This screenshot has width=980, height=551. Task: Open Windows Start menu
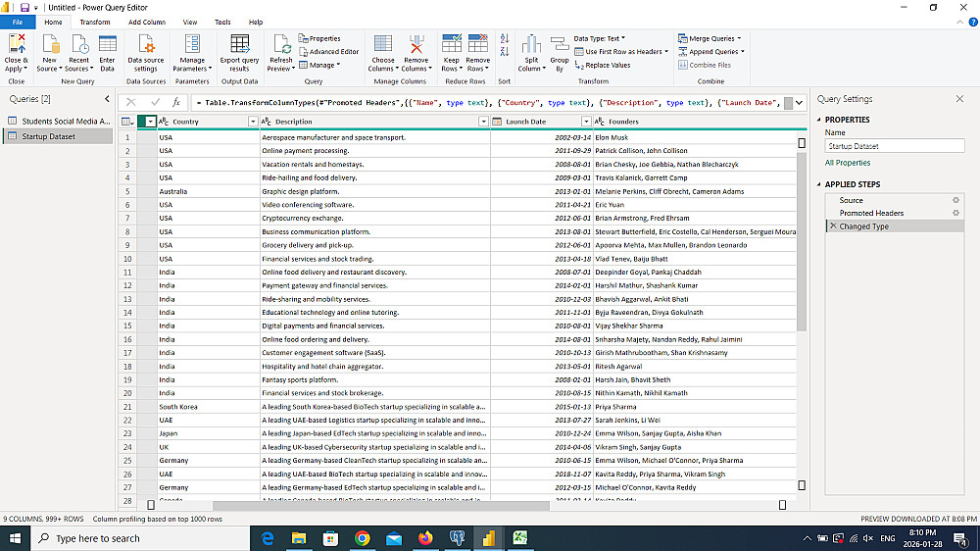pos(15,538)
